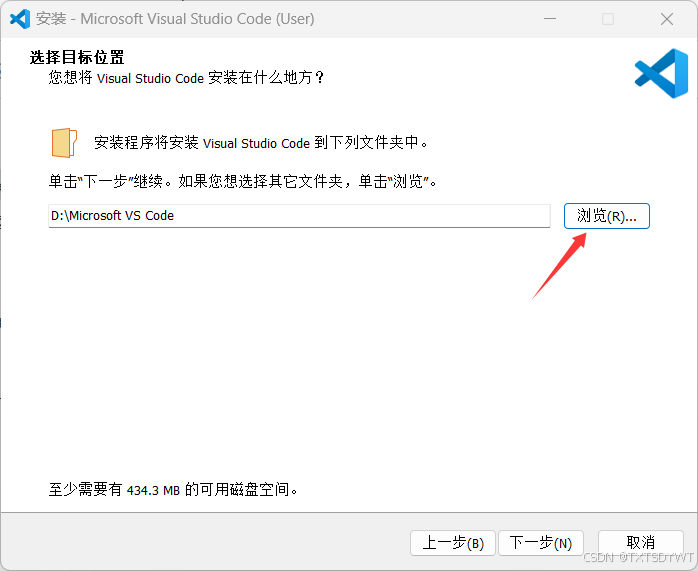
Task: Click the large VS Code logo
Action: [x=661, y=73]
